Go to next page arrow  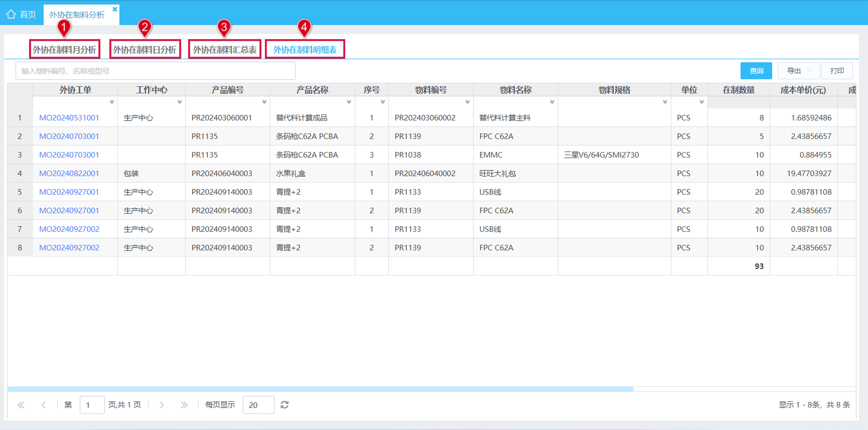pos(161,405)
